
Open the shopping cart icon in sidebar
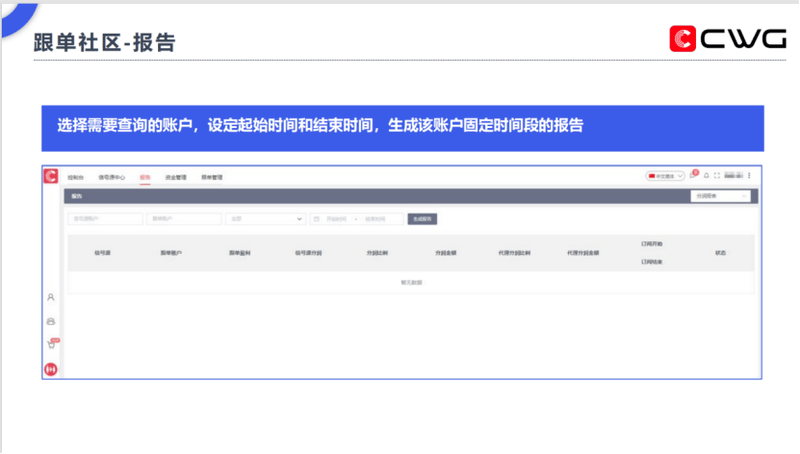coord(52,344)
